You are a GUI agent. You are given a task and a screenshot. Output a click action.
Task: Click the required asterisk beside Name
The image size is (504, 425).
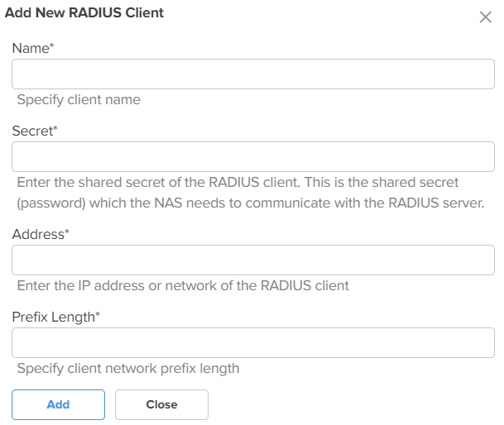[52, 45]
